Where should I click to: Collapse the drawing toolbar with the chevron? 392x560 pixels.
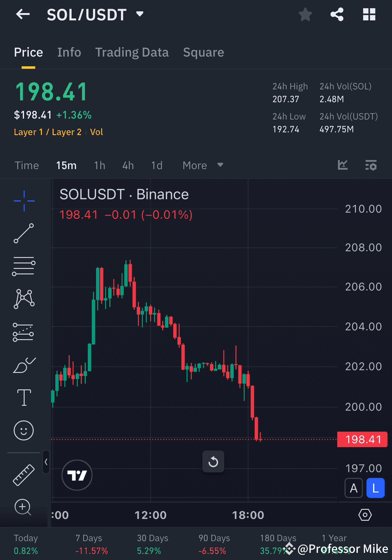pos(46,463)
